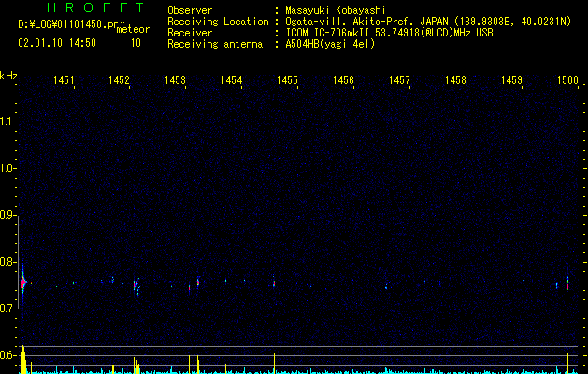Click the 1456 time axis marker
The width and height of the screenshot is (588, 374).
[343, 80]
